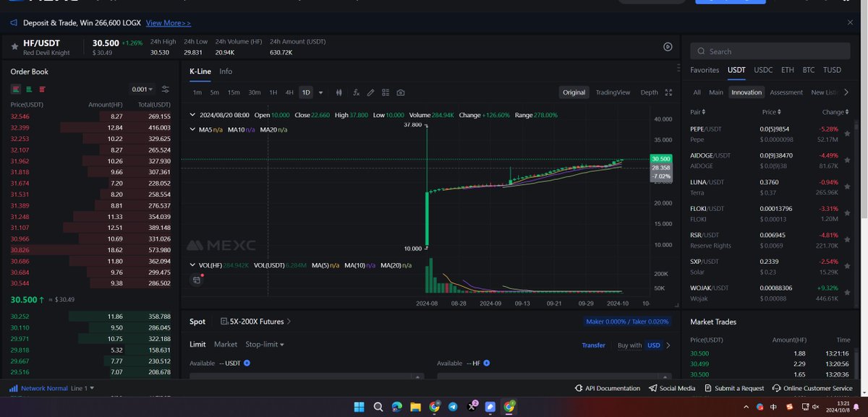The height and width of the screenshot is (417, 868).
Task: Open Telegram from the taskbar
Action: [x=453, y=407]
